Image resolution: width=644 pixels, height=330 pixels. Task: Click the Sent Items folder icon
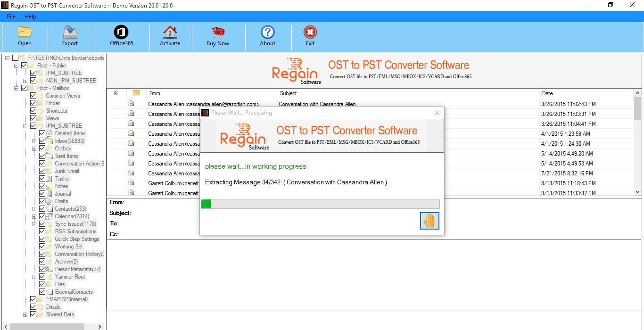click(x=49, y=156)
